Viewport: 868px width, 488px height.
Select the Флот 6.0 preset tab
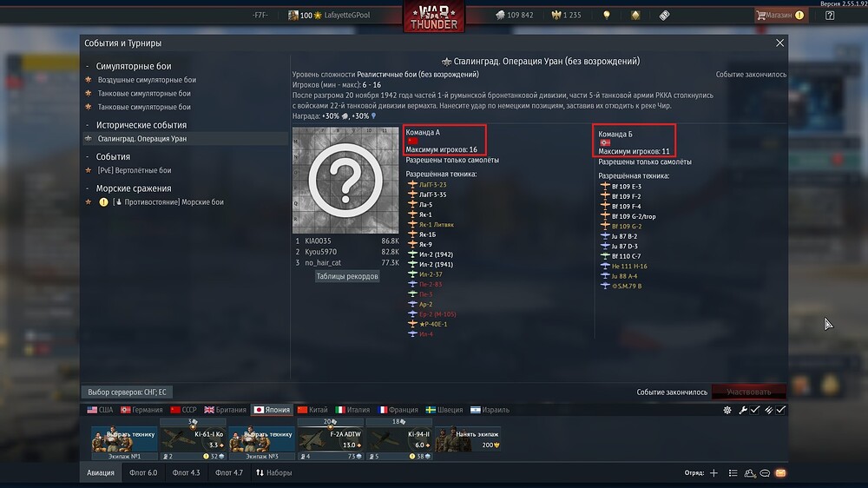(x=143, y=472)
